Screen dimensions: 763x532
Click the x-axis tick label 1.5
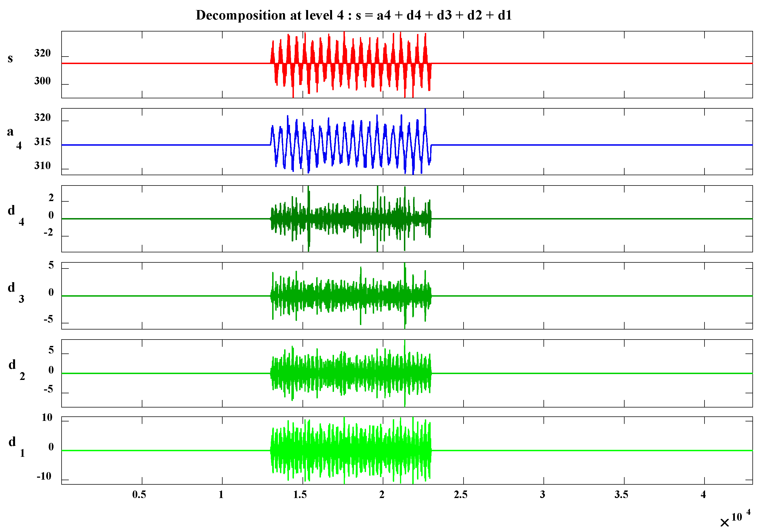[300, 494]
